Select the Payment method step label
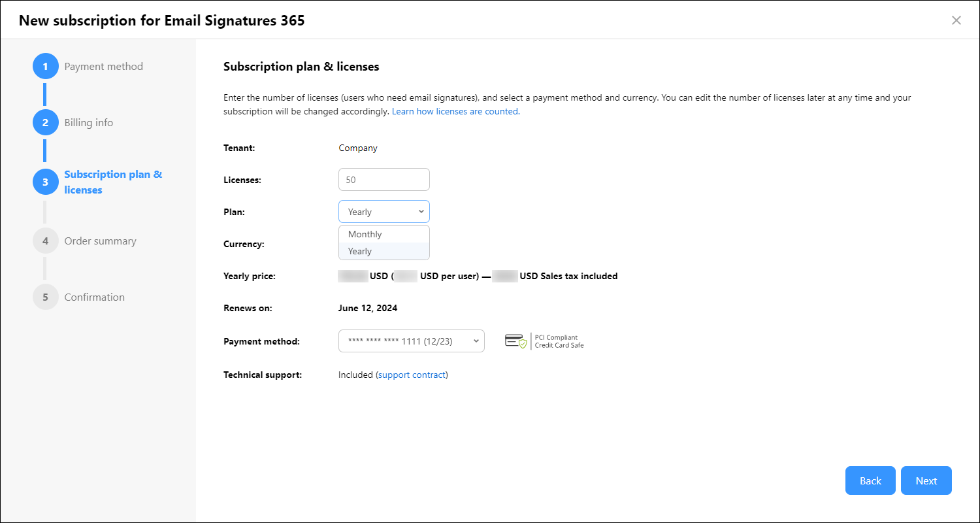 [x=103, y=67]
